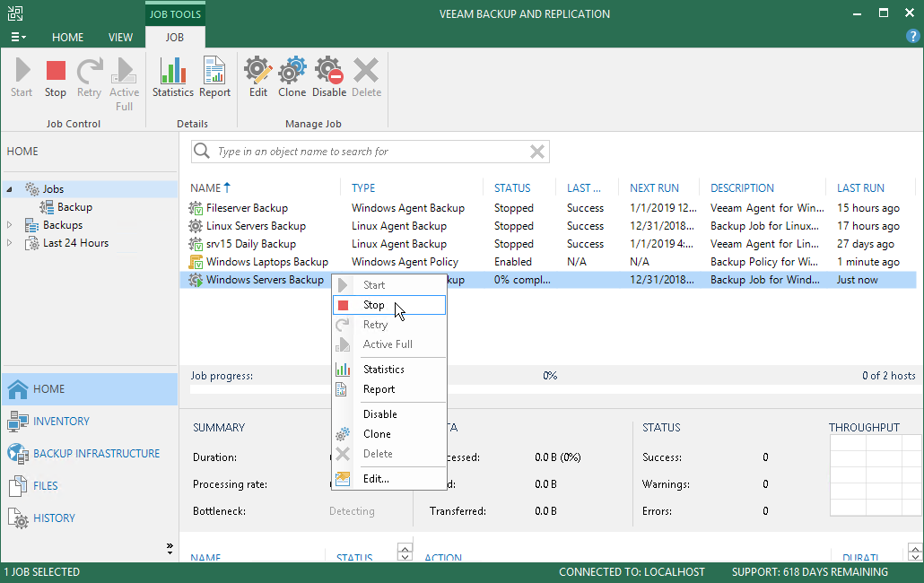Click 'SUPPORT: 618 DAYS REMAINING' status text
Screen dimensions: 924x583
click(810, 572)
